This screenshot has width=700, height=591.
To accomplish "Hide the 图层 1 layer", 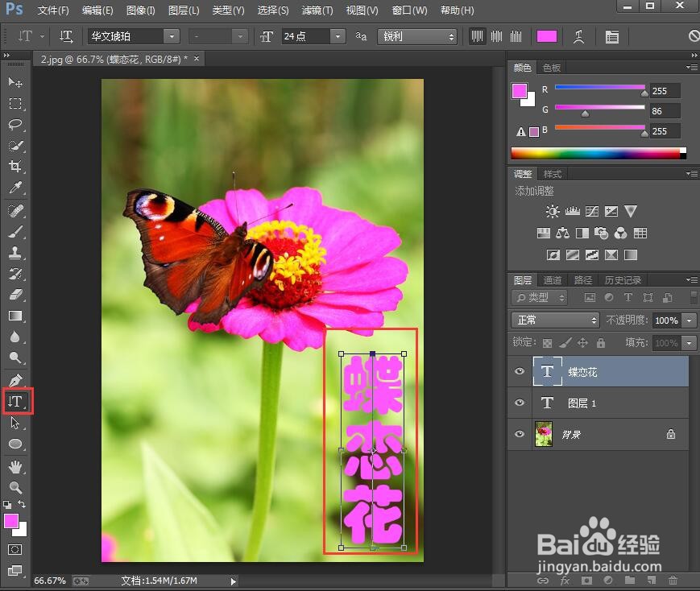I will pyautogui.click(x=520, y=403).
